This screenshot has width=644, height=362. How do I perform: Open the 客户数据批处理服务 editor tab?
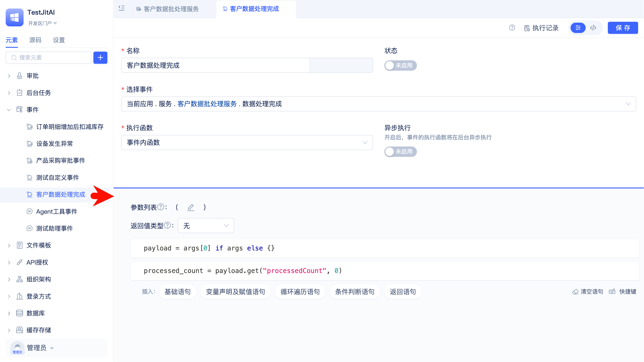click(x=167, y=9)
